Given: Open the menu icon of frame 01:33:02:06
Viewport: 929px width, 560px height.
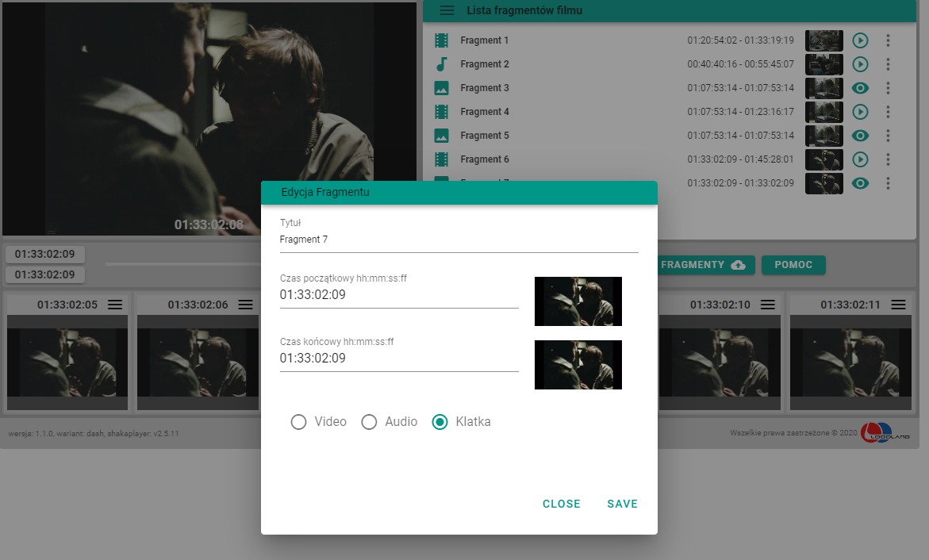Looking at the screenshot, I should coord(245,305).
